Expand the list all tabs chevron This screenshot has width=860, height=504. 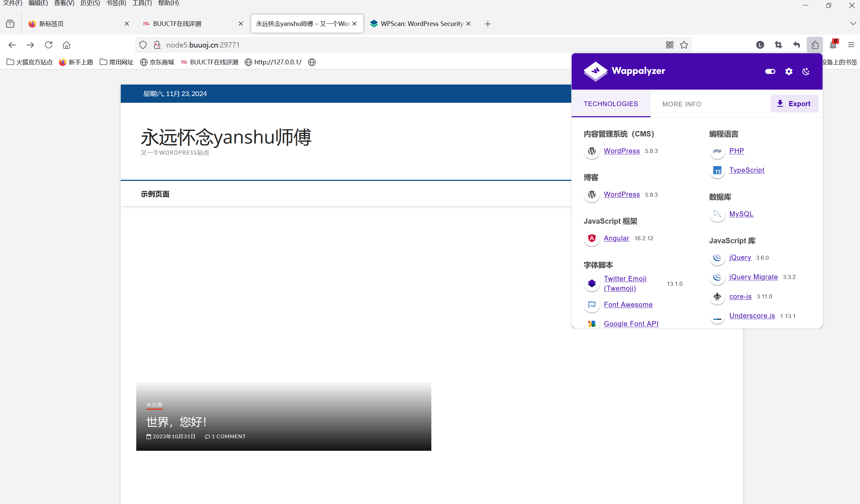(x=853, y=24)
